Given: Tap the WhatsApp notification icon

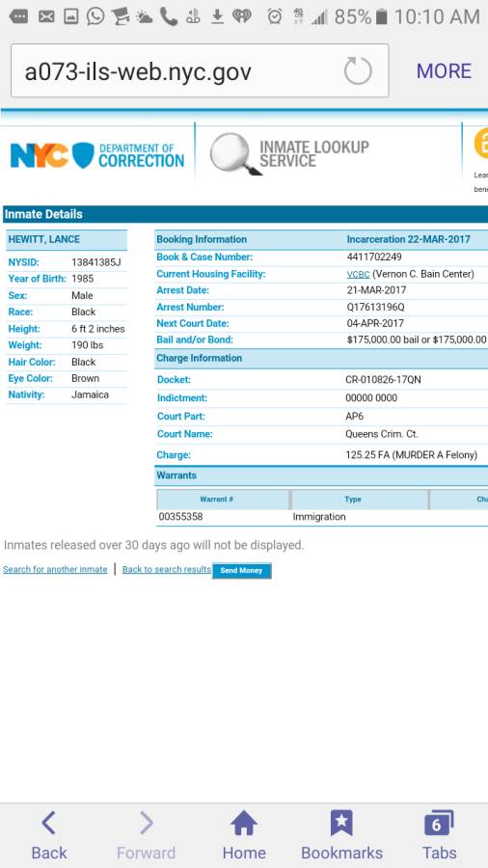Looking at the screenshot, I should [x=95, y=16].
